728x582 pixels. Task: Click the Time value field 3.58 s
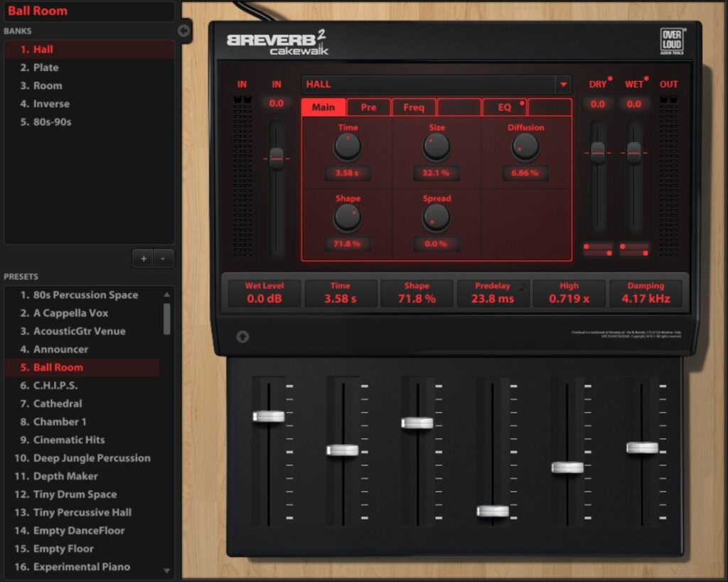tap(347, 173)
